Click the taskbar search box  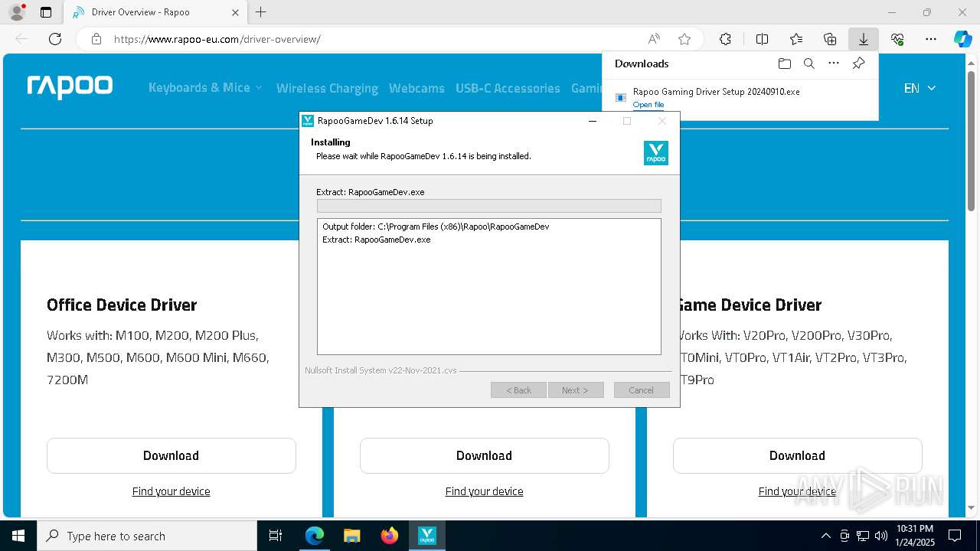[147, 536]
